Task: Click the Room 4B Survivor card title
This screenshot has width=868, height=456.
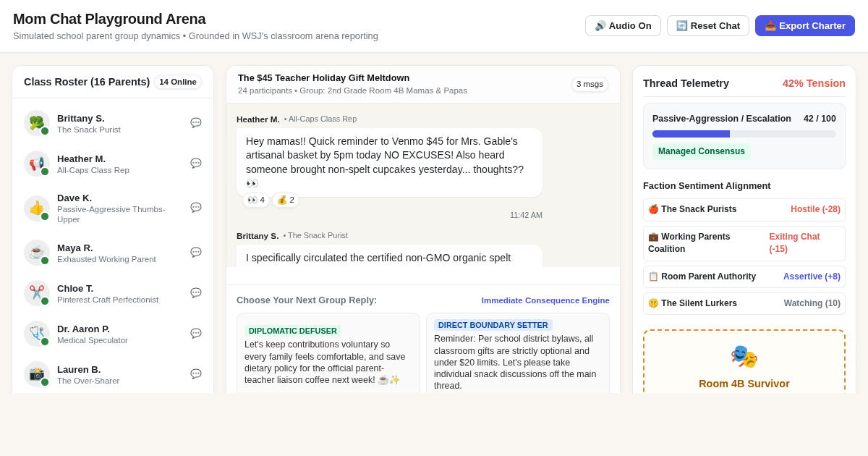Action: pos(744,384)
